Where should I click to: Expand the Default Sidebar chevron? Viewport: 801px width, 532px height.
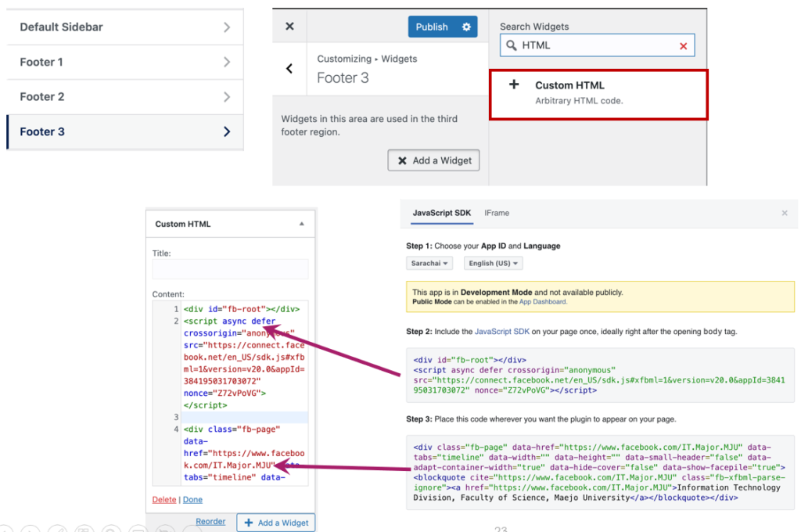(227, 27)
